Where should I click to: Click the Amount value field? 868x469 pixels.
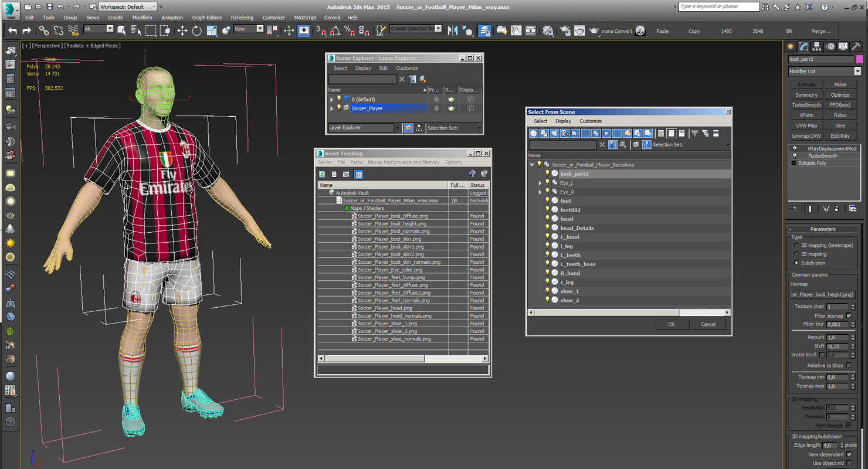click(838, 337)
